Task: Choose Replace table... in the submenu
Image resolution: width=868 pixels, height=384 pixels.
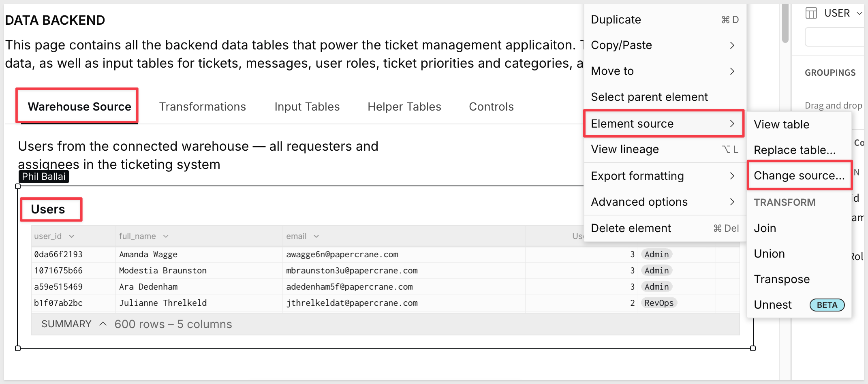Action: coord(799,150)
